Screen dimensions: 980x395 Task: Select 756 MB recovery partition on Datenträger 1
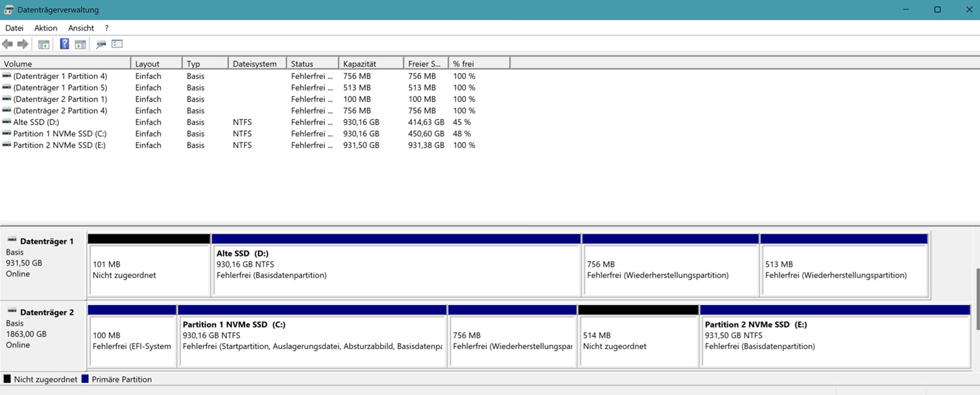coord(670,265)
